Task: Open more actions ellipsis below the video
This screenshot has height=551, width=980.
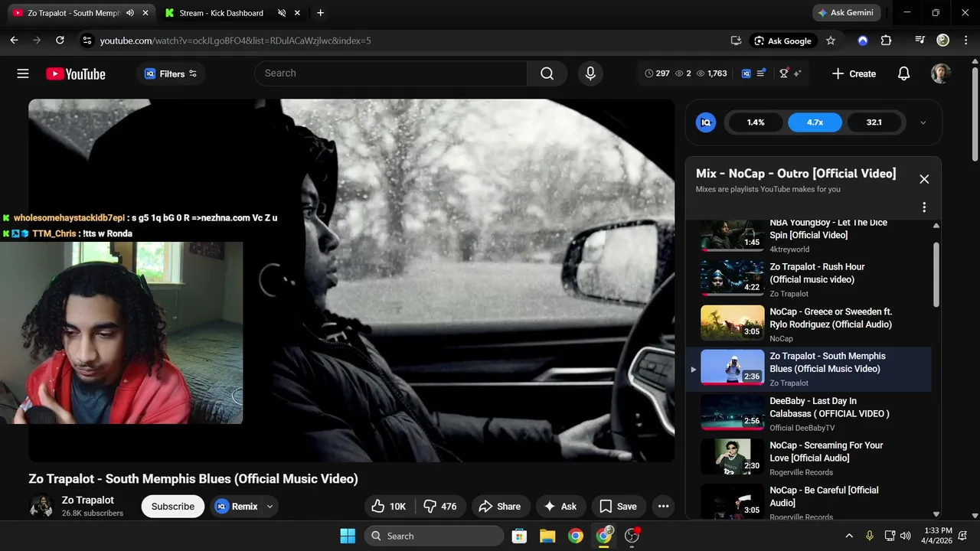Action: click(x=664, y=506)
